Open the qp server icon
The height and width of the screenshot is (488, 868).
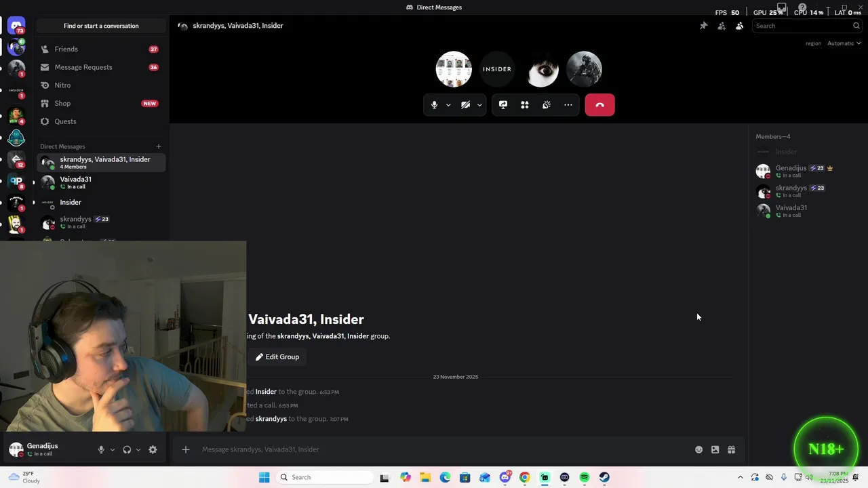(16, 181)
